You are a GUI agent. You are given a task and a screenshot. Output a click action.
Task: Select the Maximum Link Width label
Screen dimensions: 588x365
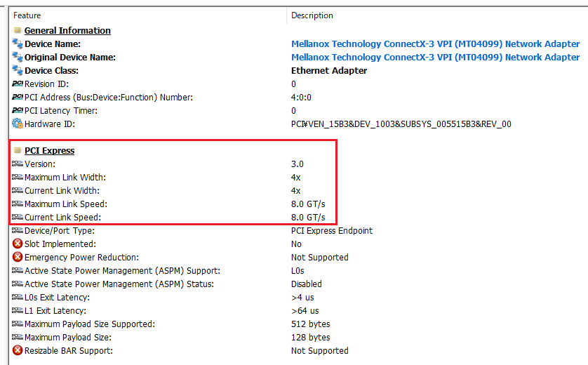pyautogui.click(x=65, y=177)
